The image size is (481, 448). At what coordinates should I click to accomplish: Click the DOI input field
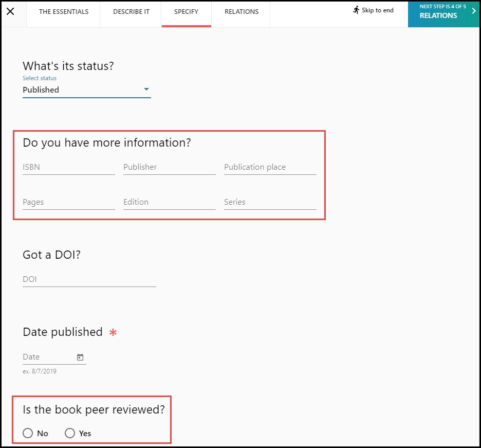point(89,279)
